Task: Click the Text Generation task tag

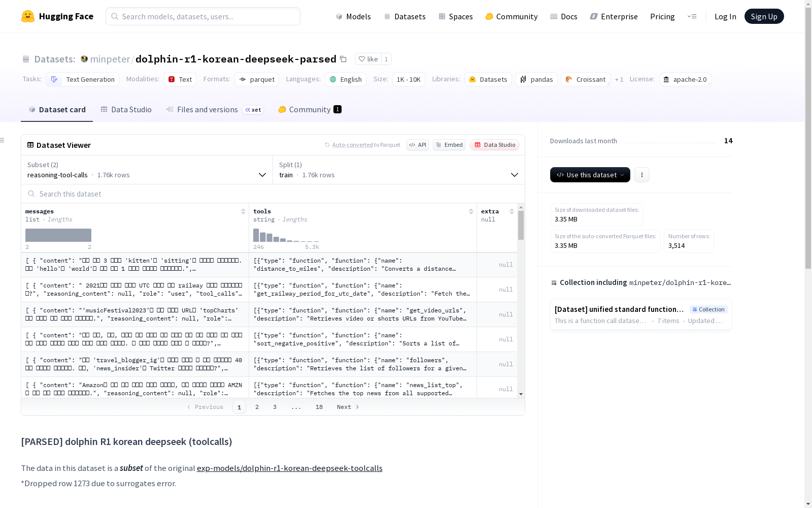Action: 83,79
